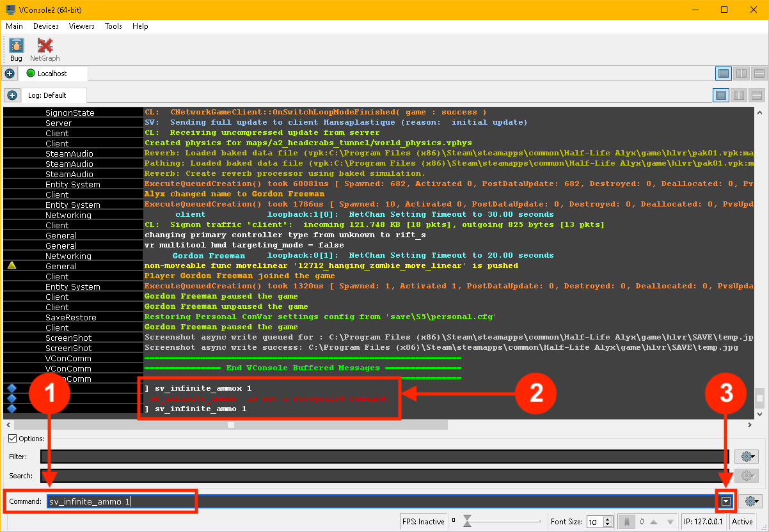769x532 pixels.
Task: Select 'Reverb: Create reverb processor' log line
Action: point(285,173)
